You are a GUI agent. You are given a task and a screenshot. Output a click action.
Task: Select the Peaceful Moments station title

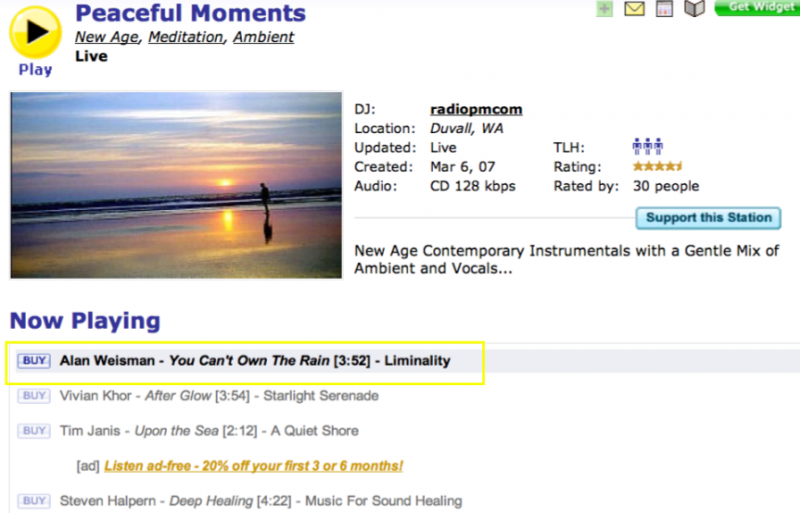click(x=190, y=13)
